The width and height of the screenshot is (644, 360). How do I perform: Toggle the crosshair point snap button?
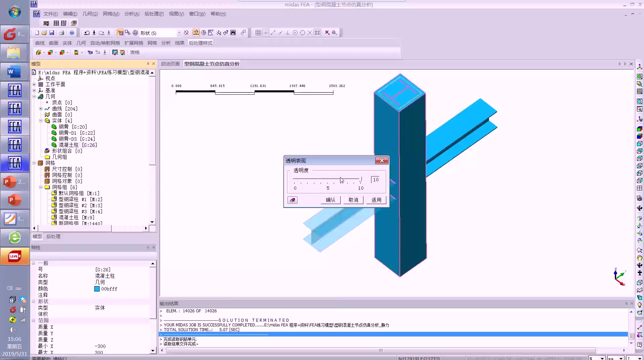click(x=266, y=33)
